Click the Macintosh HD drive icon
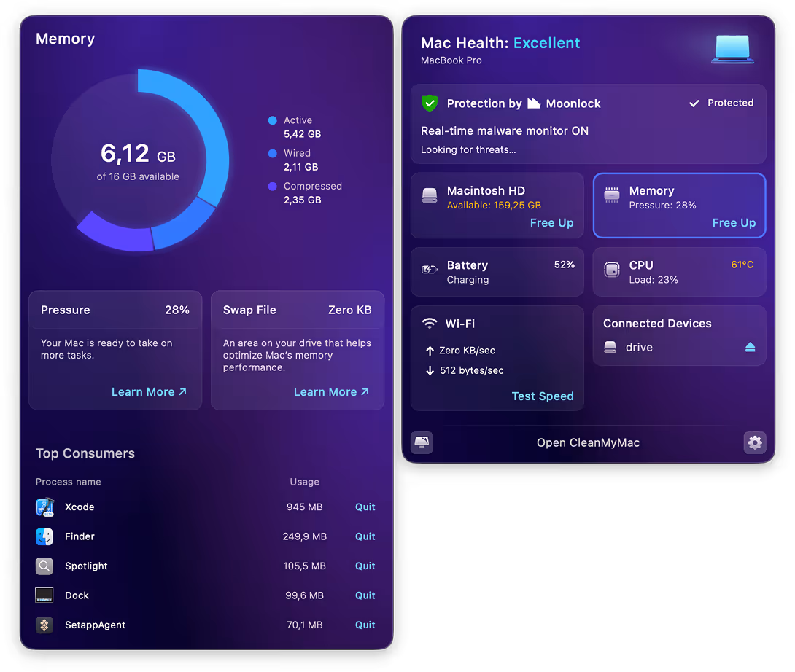 tap(430, 195)
